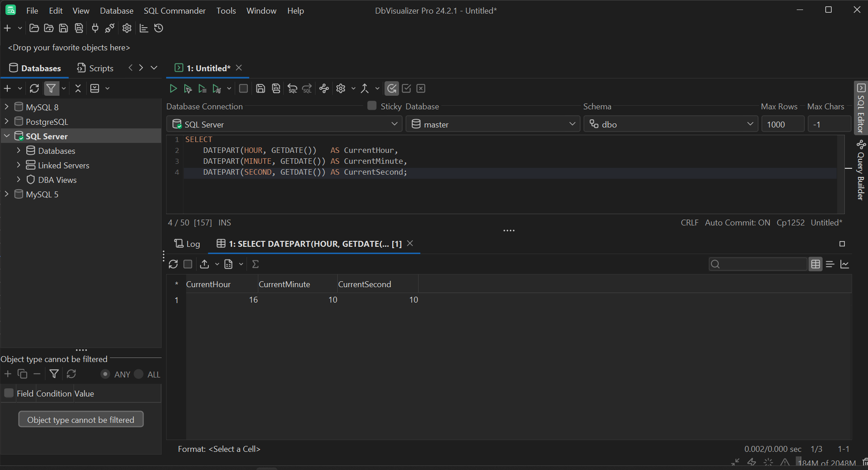Expand the PostgreSQL connection node
The height and width of the screenshot is (470, 868).
tap(6, 121)
